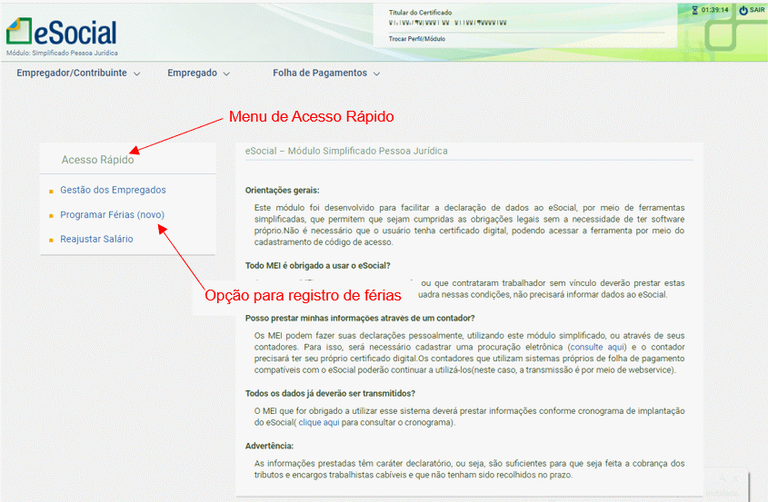Screen dimensions: 768x502
Task: Follow the 'clique aqui' cronograma link
Action: (319, 423)
